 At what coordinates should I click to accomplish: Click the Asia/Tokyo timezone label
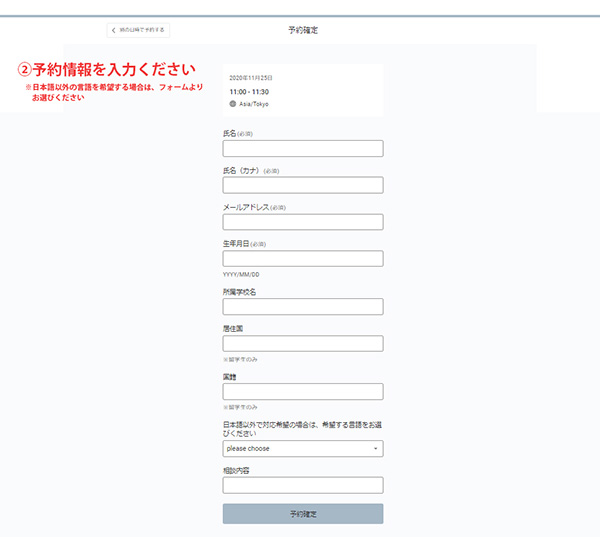point(254,104)
